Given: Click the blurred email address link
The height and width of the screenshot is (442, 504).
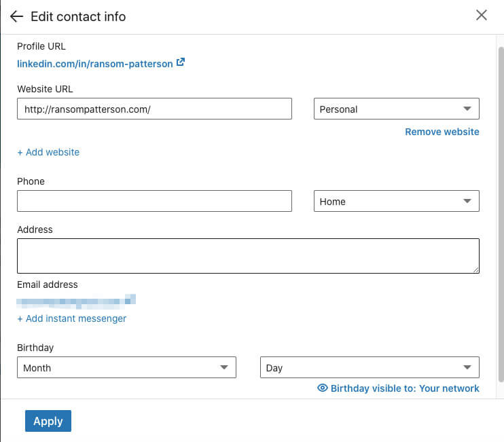Looking at the screenshot, I should click(76, 301).
